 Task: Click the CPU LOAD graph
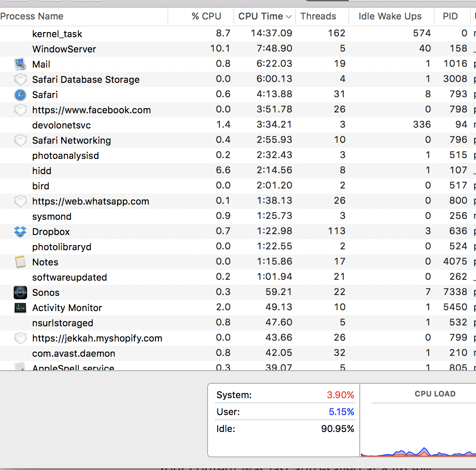point(419,430)
